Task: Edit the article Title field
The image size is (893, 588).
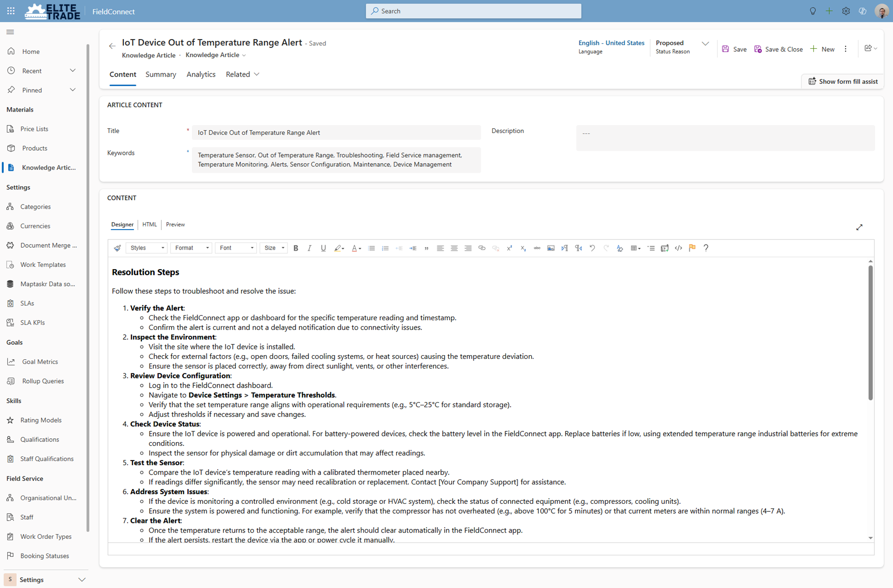Action: pos(336,132)
